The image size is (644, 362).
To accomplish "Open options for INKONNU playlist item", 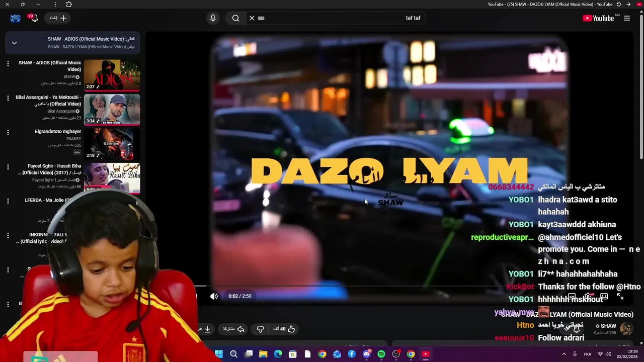I will (8, 235).
